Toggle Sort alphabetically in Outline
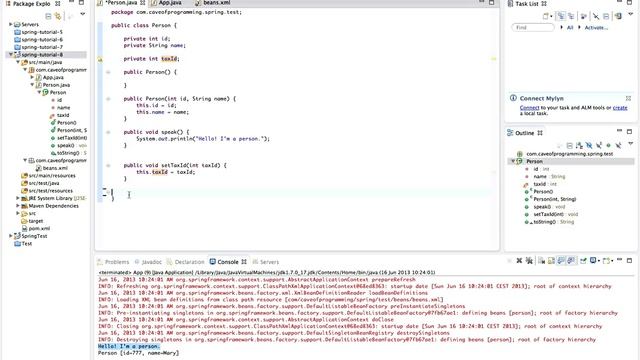 coord(579,145)
